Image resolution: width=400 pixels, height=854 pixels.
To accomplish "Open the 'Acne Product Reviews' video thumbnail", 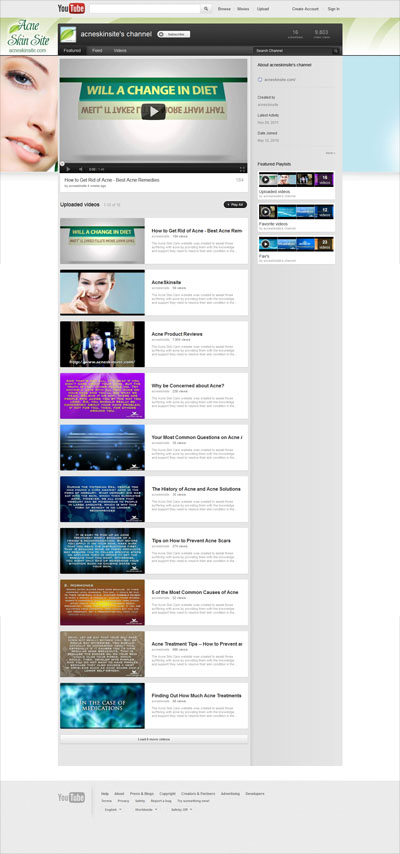I will coord(102,344).
